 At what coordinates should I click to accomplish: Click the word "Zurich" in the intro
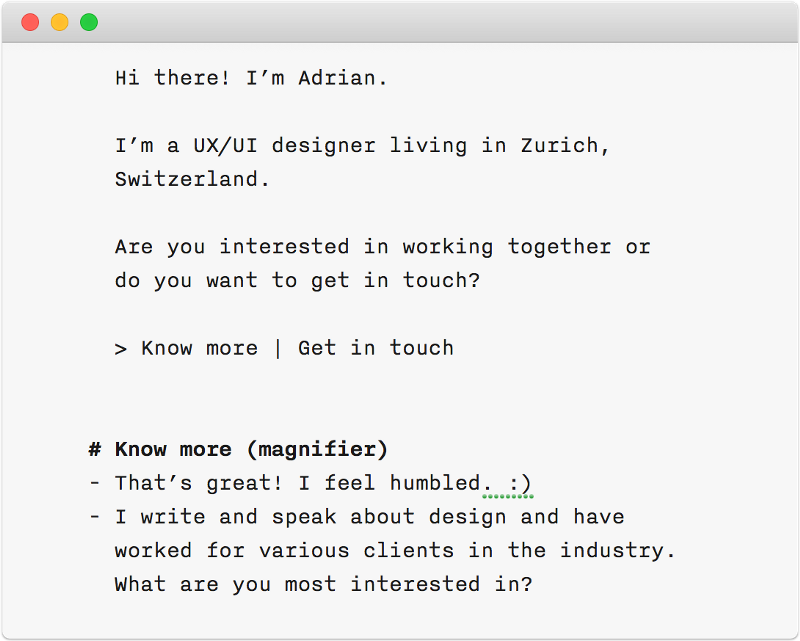pos(565,145)
